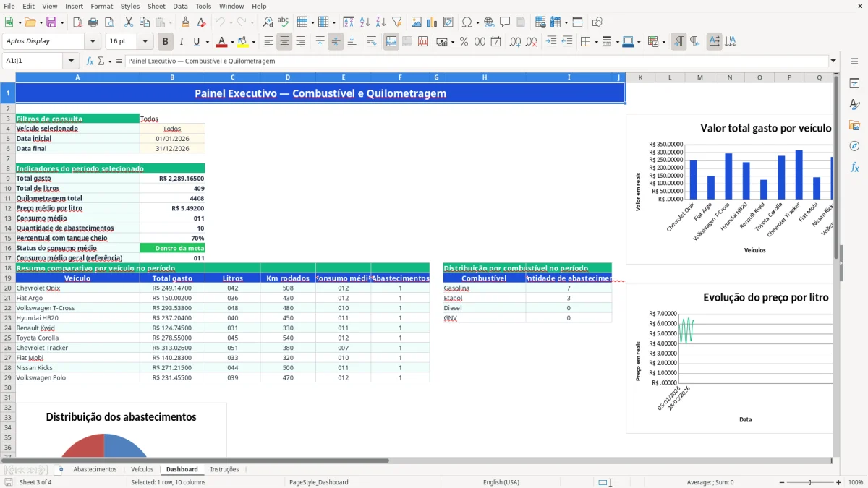
Task: Run the spelling check
Action: pyautogui.click(x=284, y=22)
